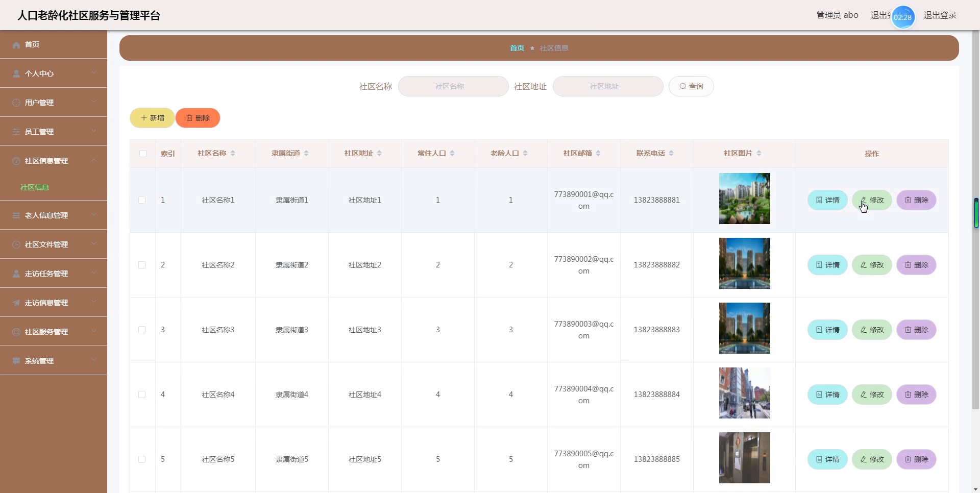Select the checkbox for row 社区名称4
The height and width of the screenshot is (493, 980).
[142, 395]
